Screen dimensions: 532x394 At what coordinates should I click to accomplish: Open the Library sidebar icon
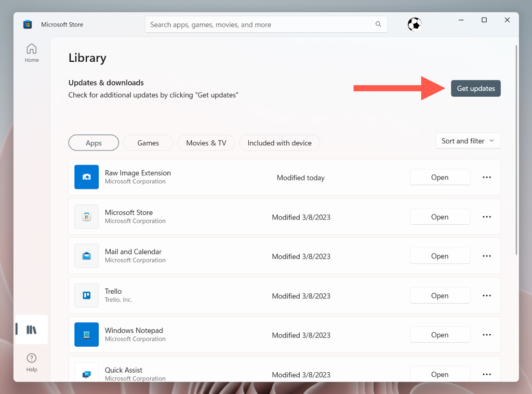(32, 330)
